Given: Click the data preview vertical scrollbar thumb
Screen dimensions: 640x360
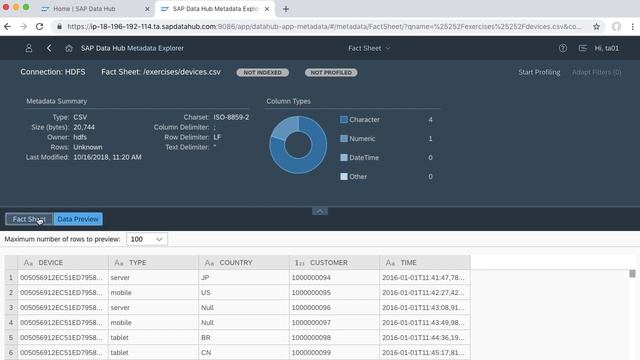Looking at the screenshot, I should (x=632, y=273).
